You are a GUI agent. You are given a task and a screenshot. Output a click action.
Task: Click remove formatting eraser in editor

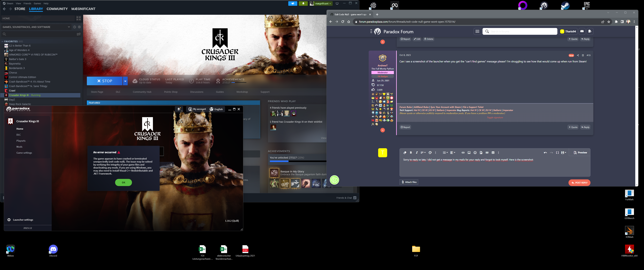click(x=405, y=152)
